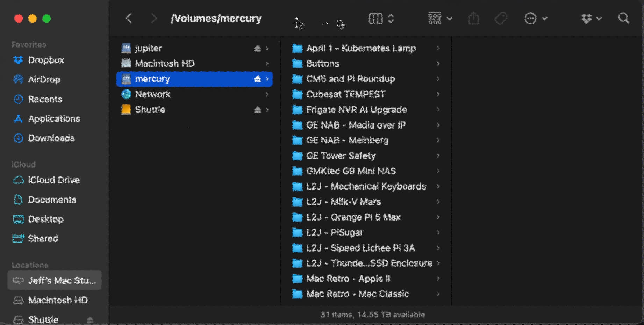The width and height of the screenshot is (644, 325).
Task: Open L2J - Orange Pi 5 Max folder
Action: click(x=366, y=217)
